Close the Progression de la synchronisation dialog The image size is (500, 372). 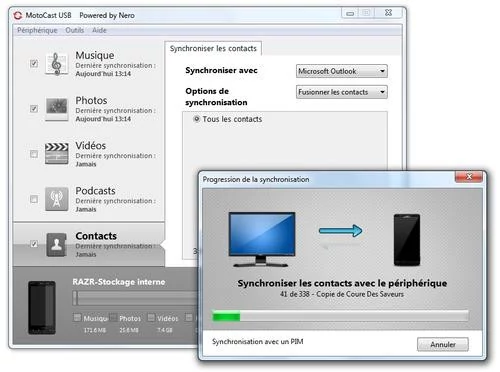[469, 177]
